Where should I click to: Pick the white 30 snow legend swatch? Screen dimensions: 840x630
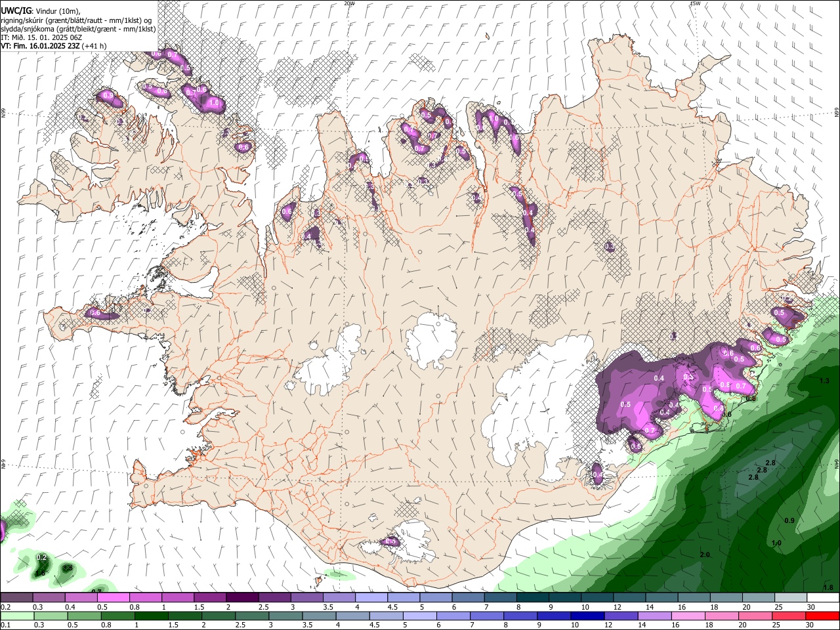823,598
